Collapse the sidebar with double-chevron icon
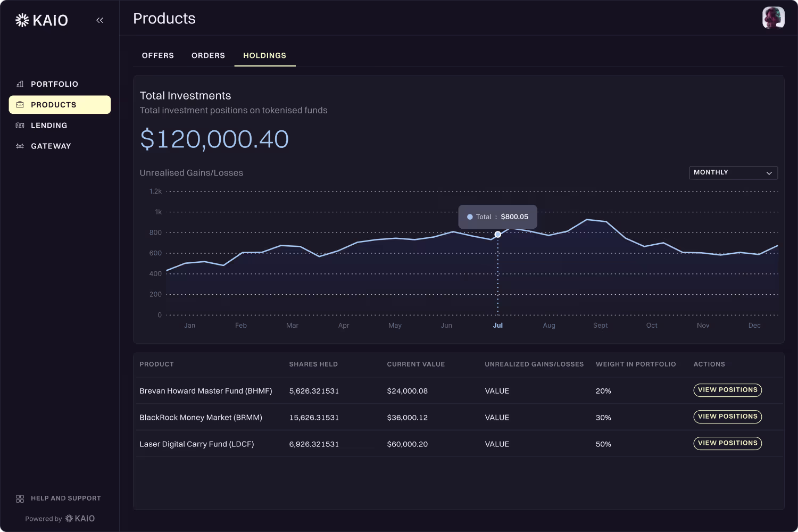Screen dimensions: 798x532 coord(99,20)
